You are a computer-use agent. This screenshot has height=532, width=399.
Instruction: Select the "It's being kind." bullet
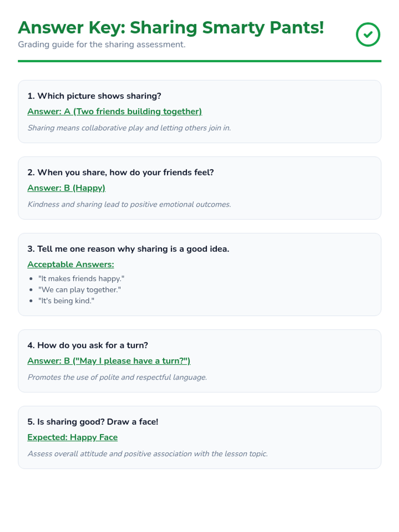pos(66,301)
